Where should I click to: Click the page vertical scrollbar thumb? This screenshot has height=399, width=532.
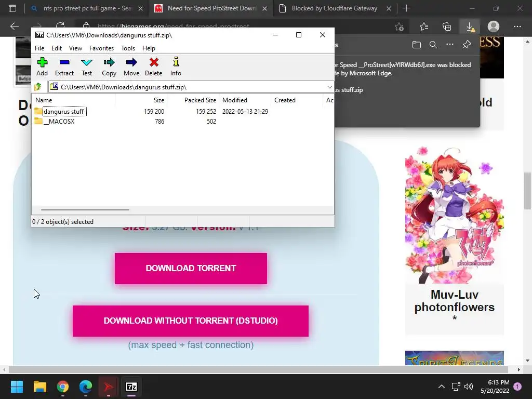click(527, 191)
